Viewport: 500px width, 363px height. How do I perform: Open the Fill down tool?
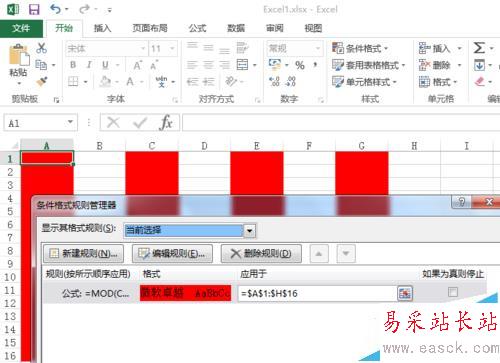click(x=479, y=65)
